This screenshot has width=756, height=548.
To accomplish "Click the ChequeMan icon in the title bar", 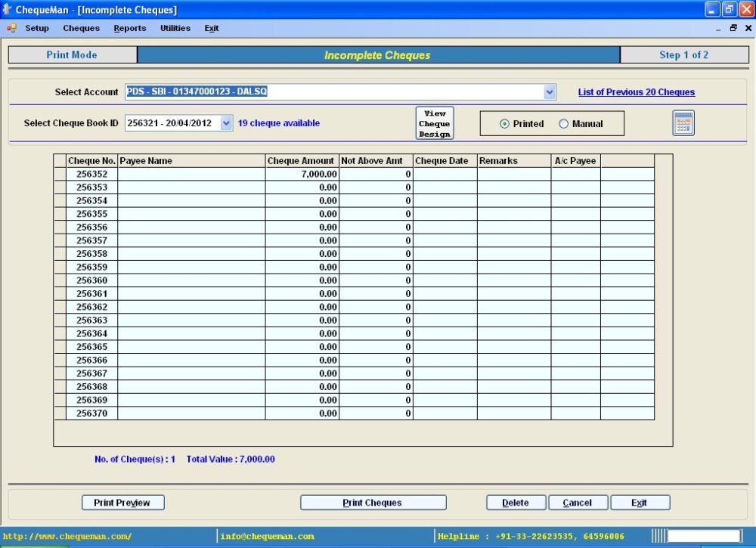I will [8, 9].
